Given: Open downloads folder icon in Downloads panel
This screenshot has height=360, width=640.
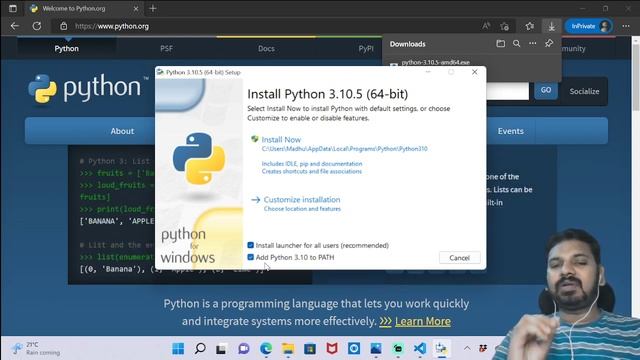Looking at the screenshot, I should click(x=500, y=43).
